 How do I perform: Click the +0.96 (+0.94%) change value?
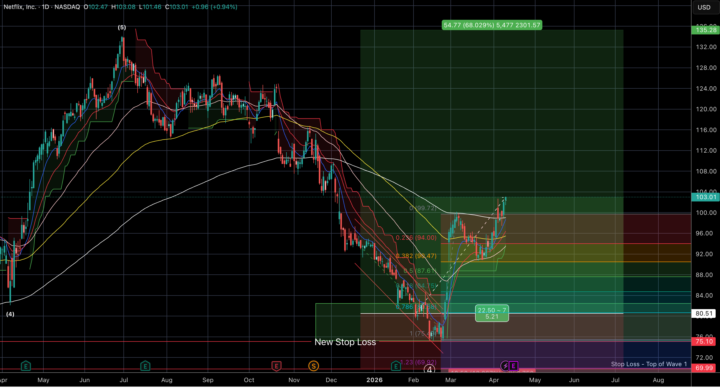coord(215,7)
